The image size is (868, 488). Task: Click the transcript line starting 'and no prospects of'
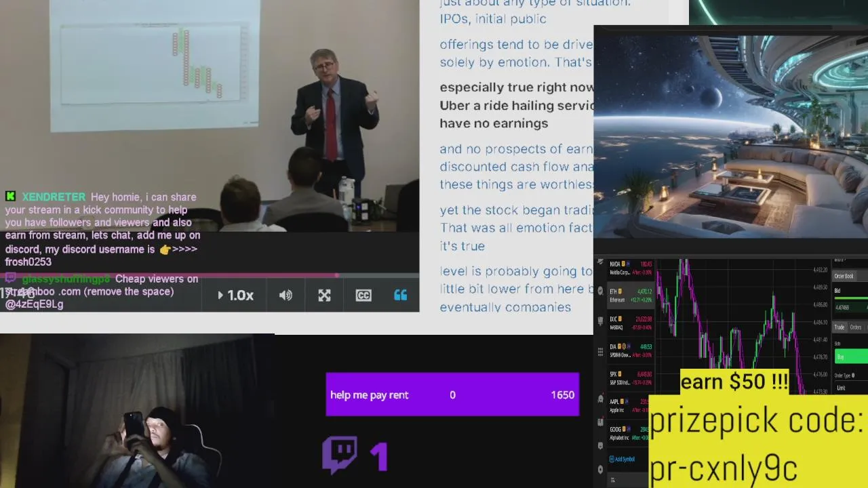coord(516,149)
